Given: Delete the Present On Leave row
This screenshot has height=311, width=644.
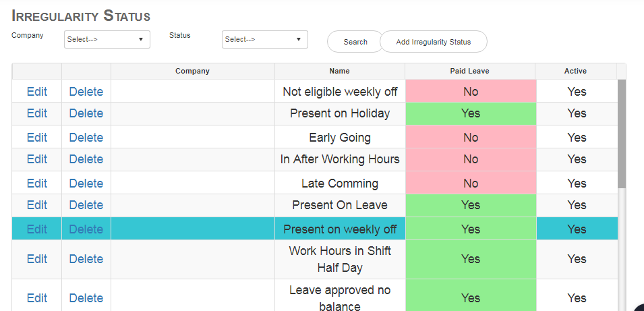Looking at the screenshot, I should (x=86, y=205).
